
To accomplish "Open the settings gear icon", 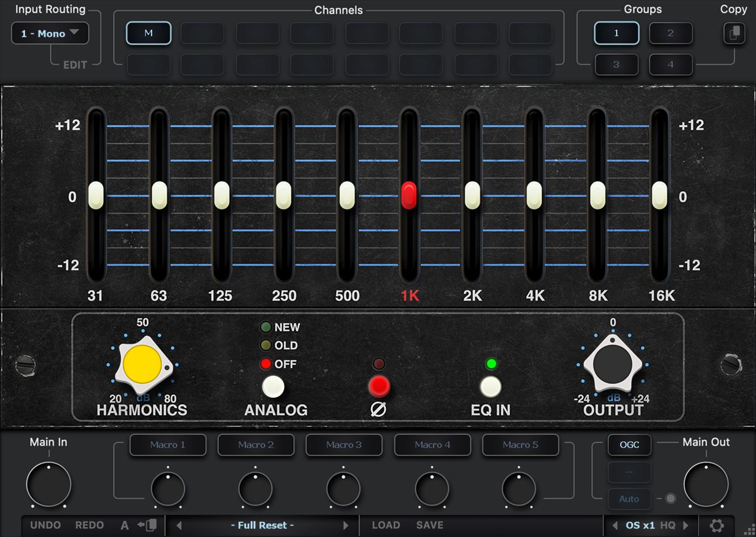I will tap(717, 525).
